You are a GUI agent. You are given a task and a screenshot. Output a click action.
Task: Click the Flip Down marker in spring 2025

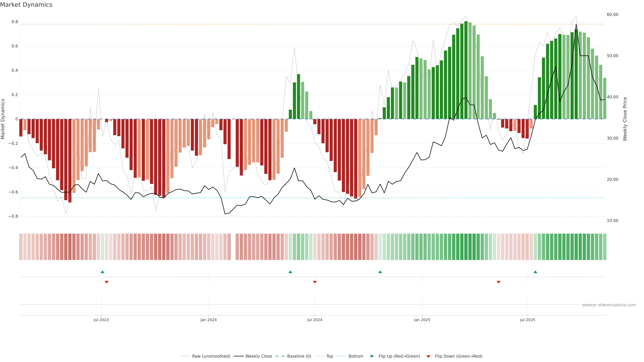coord(498,282)
